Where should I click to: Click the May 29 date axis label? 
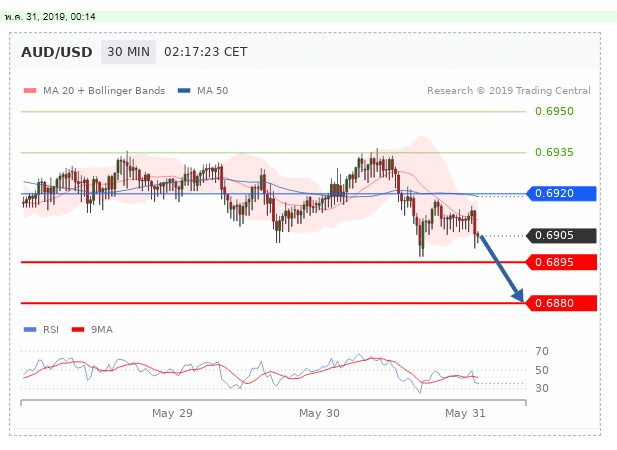pos(172,413)
